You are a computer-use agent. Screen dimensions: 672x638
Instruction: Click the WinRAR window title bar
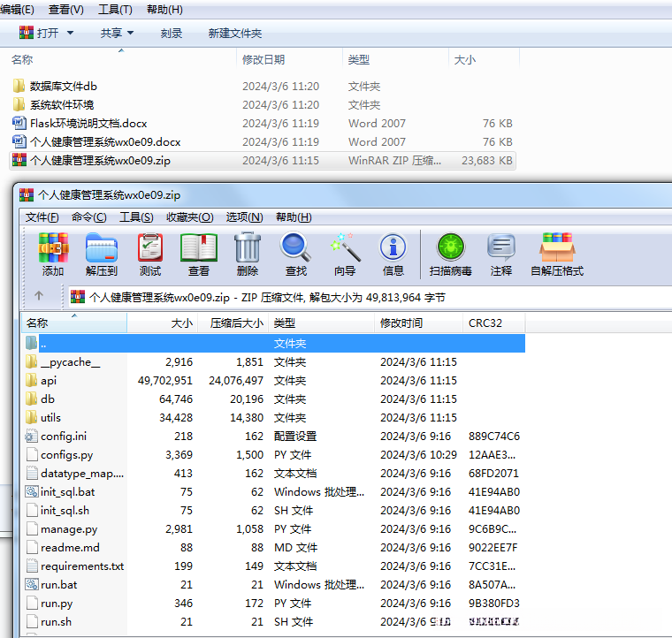343,195
